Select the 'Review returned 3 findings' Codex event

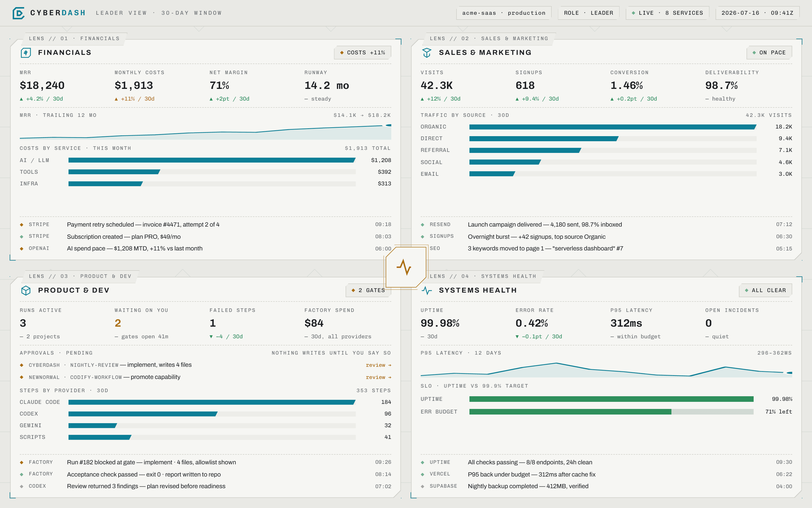[205, 486]
